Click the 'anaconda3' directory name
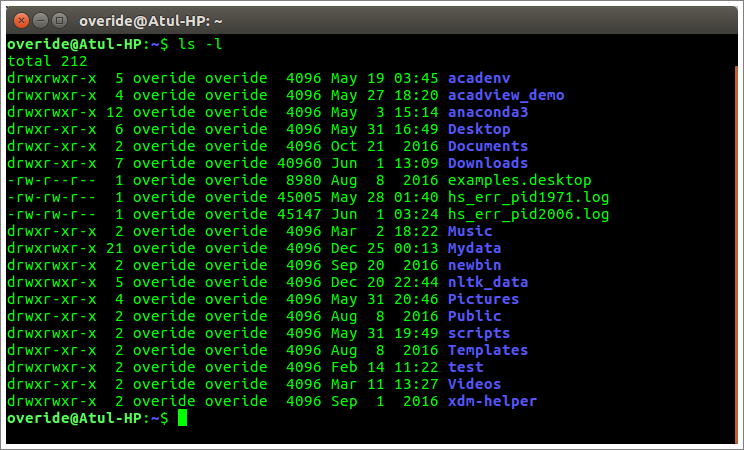 (x=488, y=112)
